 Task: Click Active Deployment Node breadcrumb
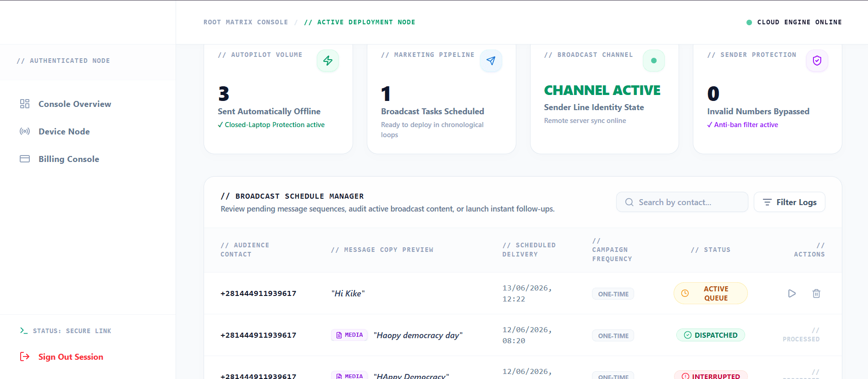(x=359, y=22)
